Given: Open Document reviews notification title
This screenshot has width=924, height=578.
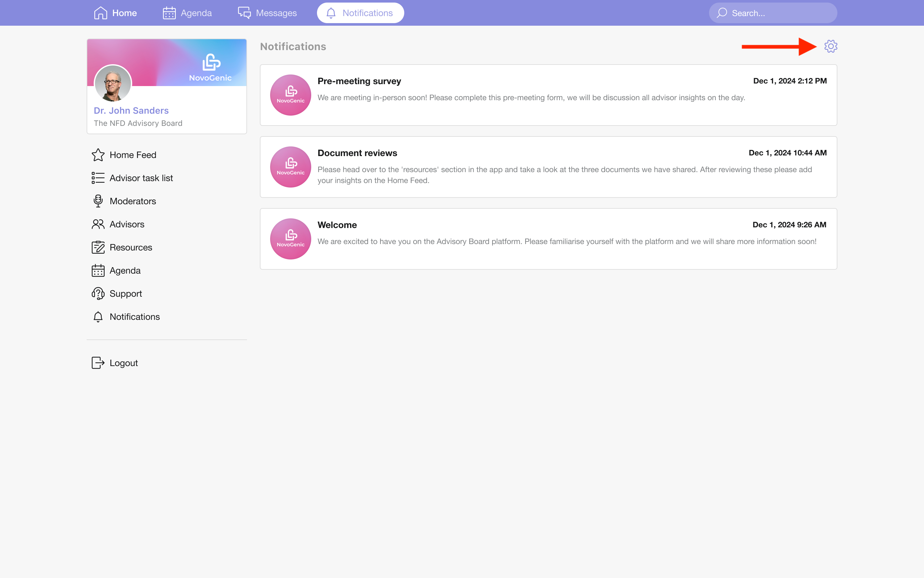Looking at the screenshot, I should point(357,153).
